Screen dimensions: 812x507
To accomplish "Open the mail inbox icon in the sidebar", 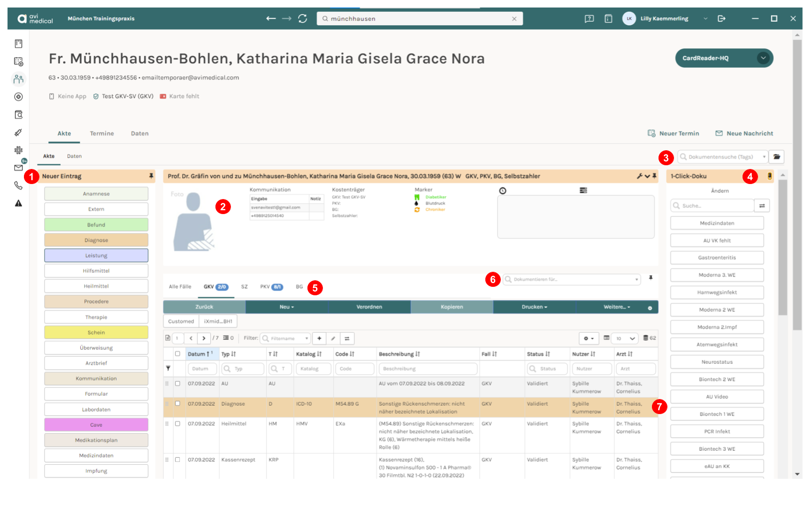I will 18,168.
